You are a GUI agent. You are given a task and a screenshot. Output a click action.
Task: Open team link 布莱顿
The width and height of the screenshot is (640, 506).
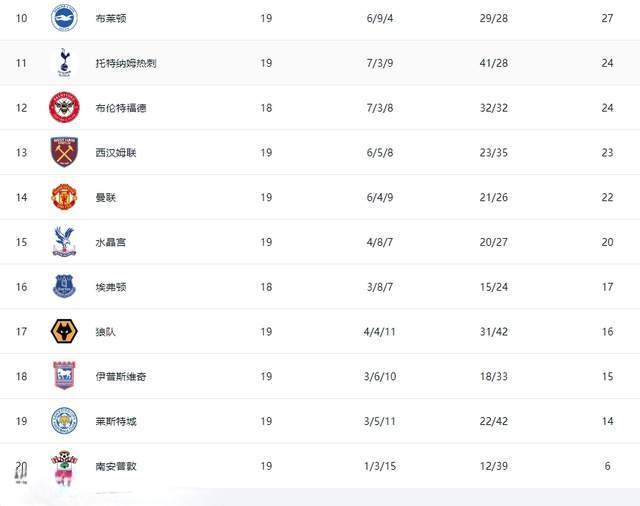coord(111,18)
